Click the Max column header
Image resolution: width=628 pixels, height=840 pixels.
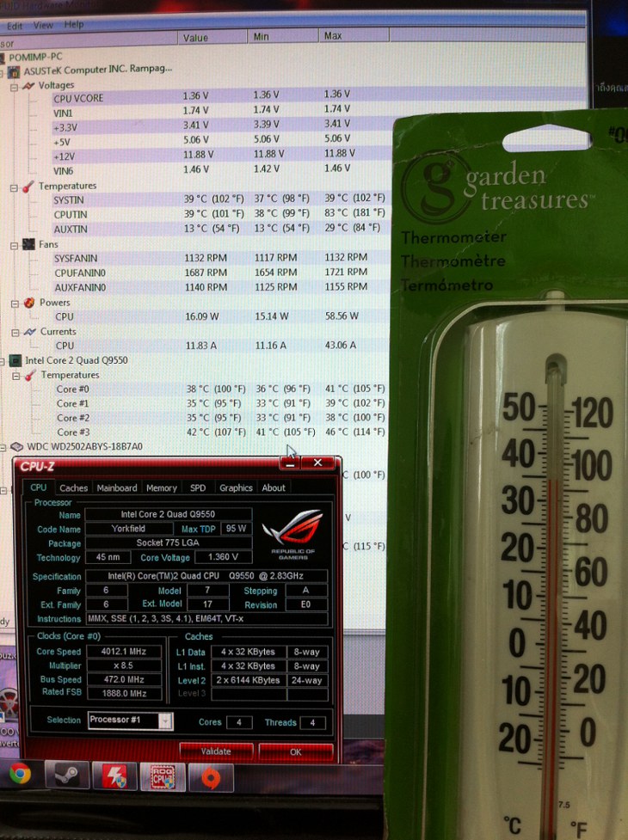click(x=333, y=37)
